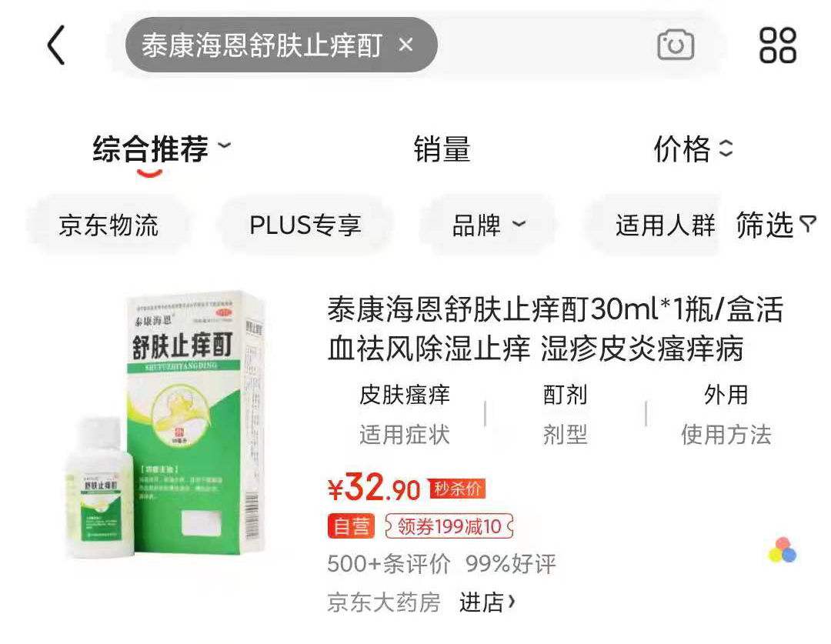The image size is (831, 644).
Task: Tap the 秒杀价 tag
Action: pyautogui.click(x=457, y=488)
